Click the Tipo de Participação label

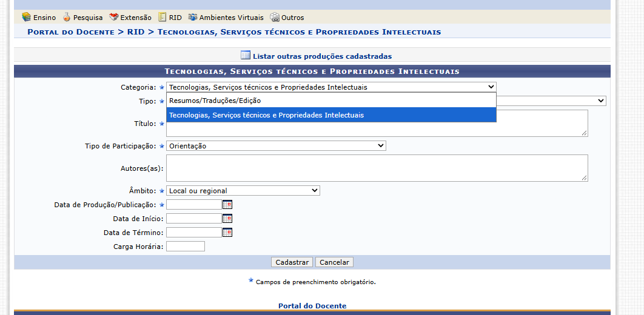pyautogui.click(x=120, y=146)
